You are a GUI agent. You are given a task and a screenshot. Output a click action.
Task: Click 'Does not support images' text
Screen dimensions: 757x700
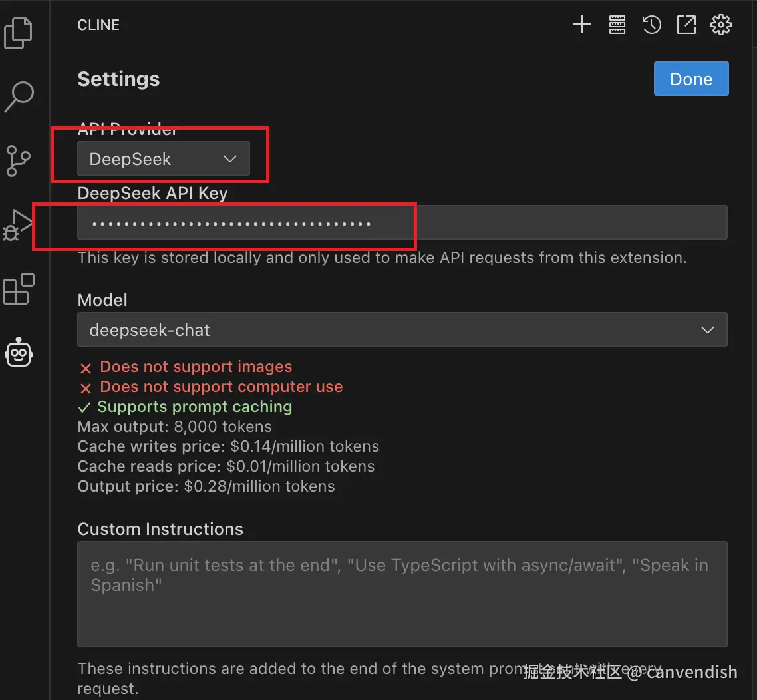click(196, 367)
